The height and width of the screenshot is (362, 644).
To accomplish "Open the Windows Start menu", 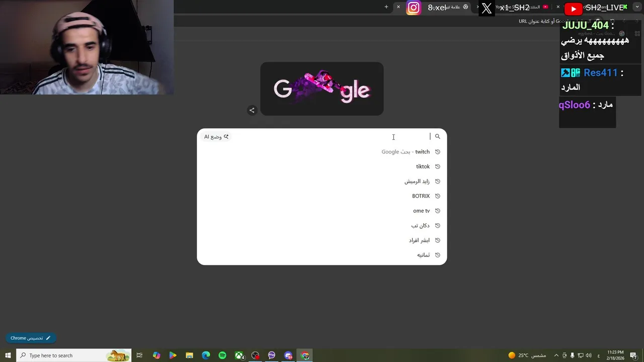I will click(x=8, y=355).
